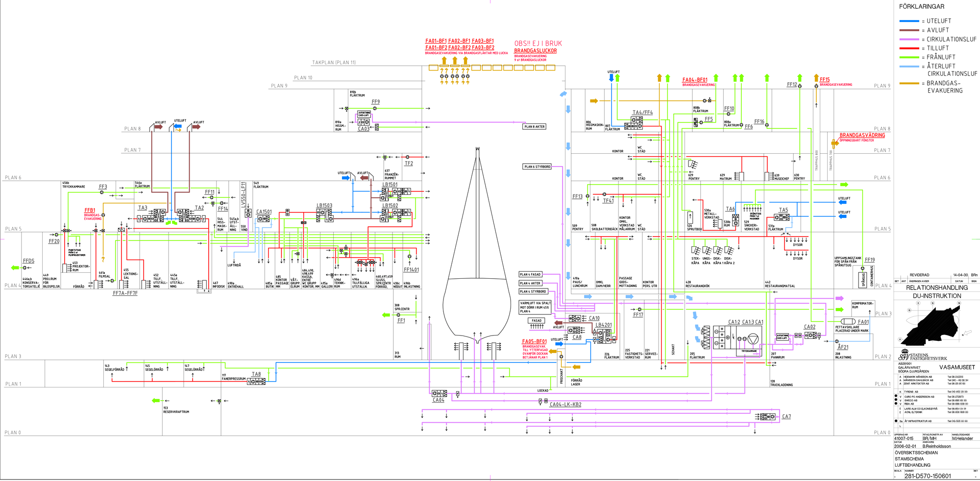Click the green FRÅNLUFT legend line
Image resolution: width=980 pixels, height=481 pixels.
tap(909, 57)
